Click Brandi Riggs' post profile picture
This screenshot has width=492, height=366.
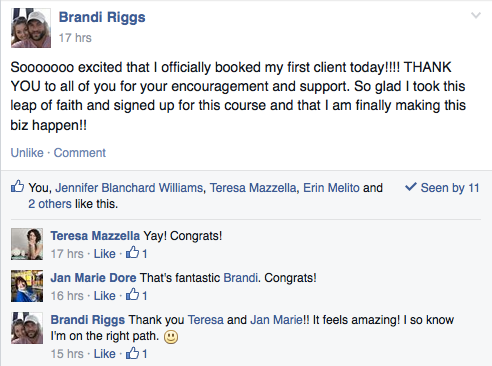click(x=31, y=28)
